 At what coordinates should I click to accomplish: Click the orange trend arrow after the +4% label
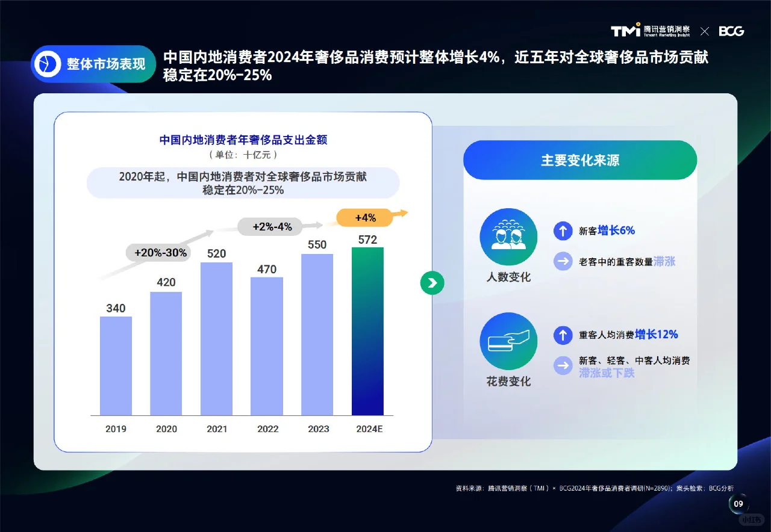tap(401, 214)
